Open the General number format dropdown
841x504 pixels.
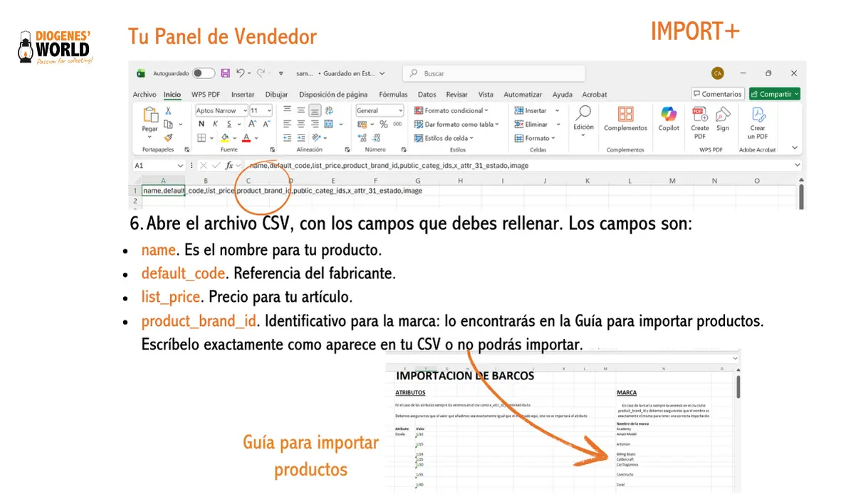coord(400,111)
